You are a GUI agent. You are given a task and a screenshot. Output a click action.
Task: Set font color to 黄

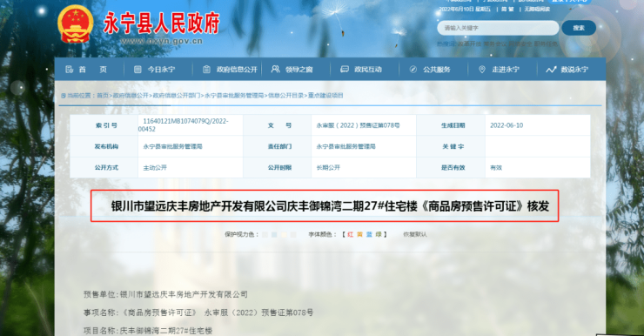[x=359, y=234]
